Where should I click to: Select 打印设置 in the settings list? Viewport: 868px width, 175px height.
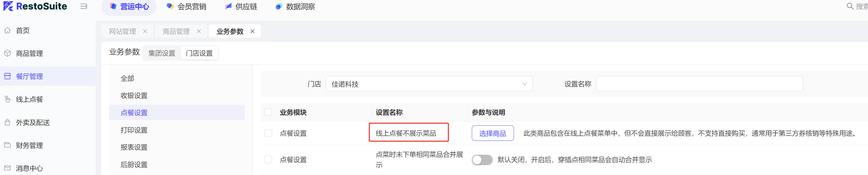[134, 130]
